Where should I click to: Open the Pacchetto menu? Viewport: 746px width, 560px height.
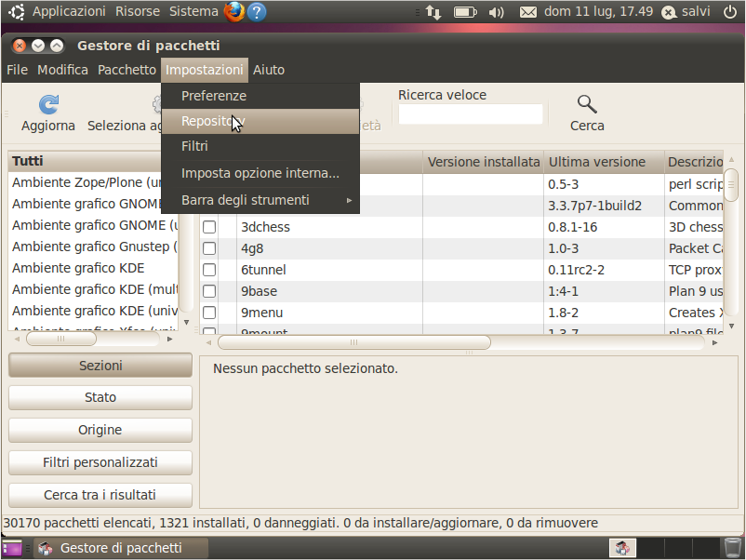point(127,70)
